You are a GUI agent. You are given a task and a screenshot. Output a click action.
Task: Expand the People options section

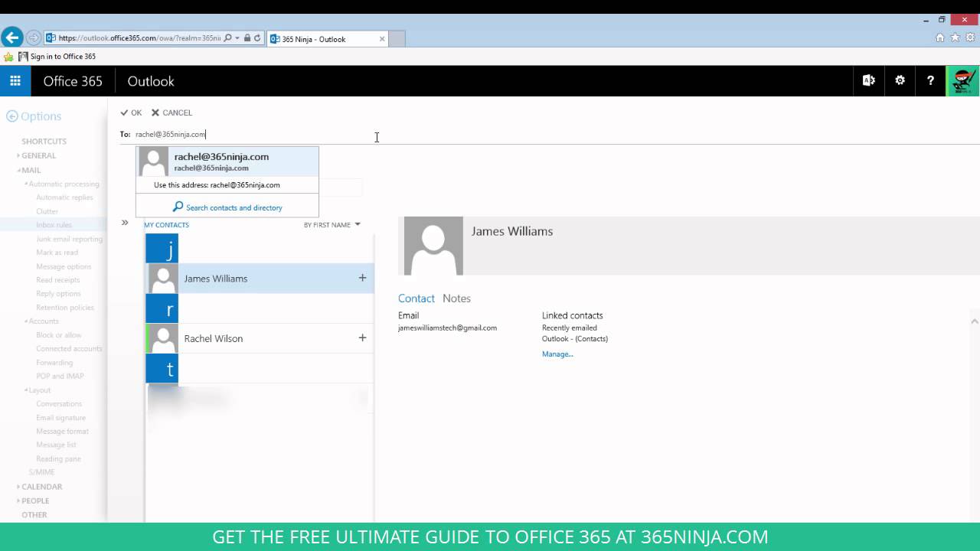[34, 500]
